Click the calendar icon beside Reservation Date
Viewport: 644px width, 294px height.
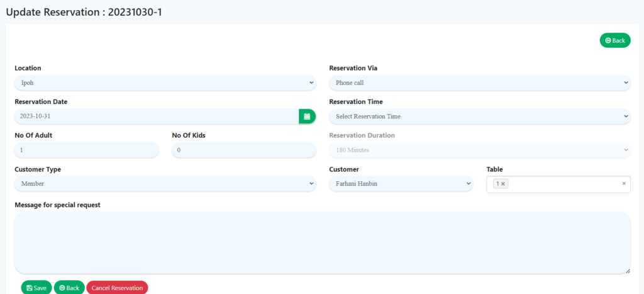tap(307, 116)
